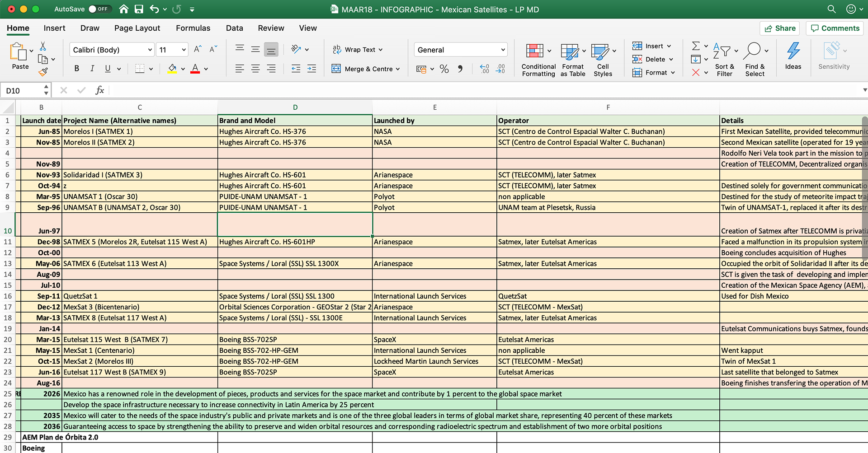Click the Ideas lightning icon

click(x=793, y=56)
